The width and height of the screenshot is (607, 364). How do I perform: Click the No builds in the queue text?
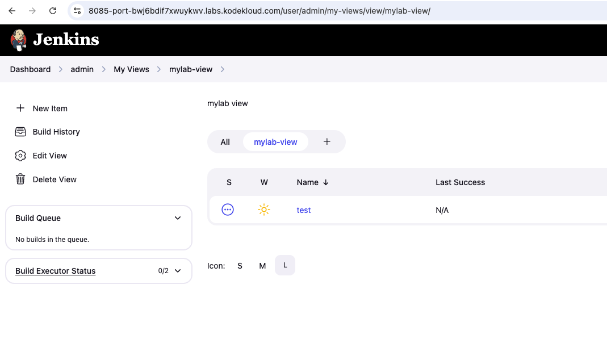coord(52,239)
